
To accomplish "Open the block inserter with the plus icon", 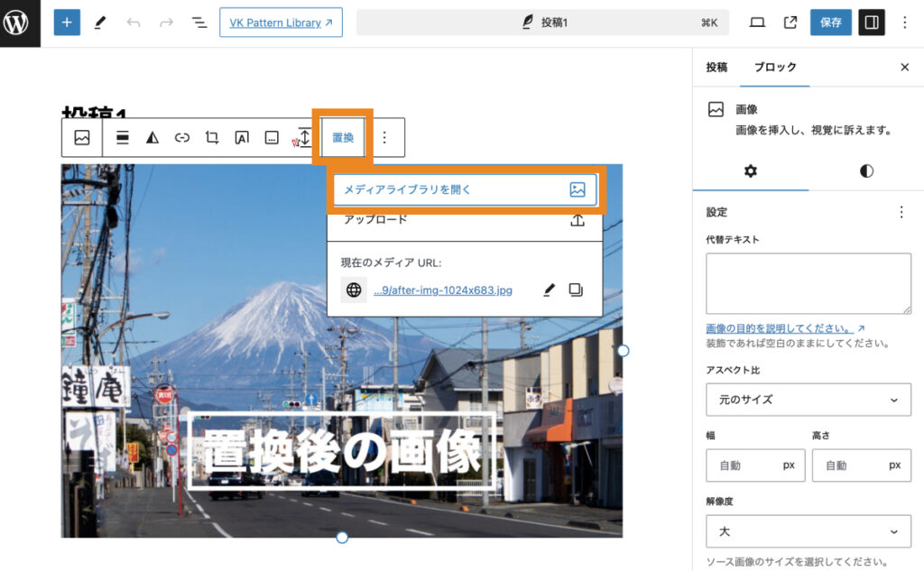I will (x=68, y=22).
